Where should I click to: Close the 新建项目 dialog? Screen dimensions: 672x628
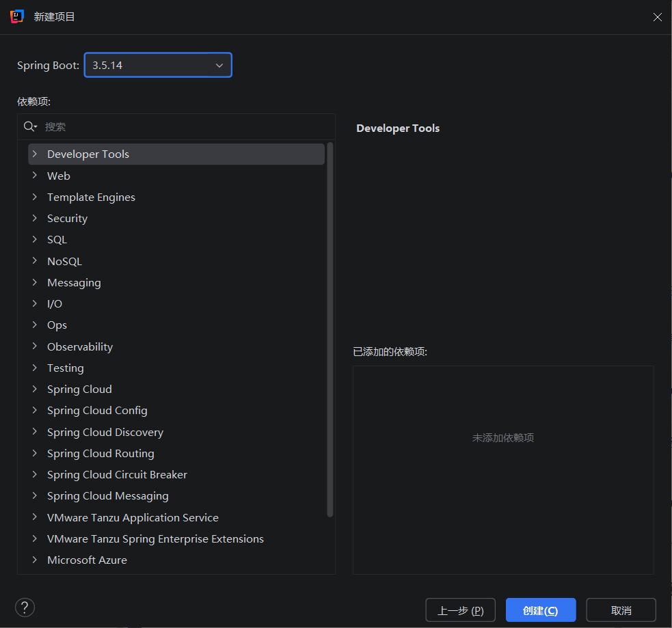(x=657, y=16)
